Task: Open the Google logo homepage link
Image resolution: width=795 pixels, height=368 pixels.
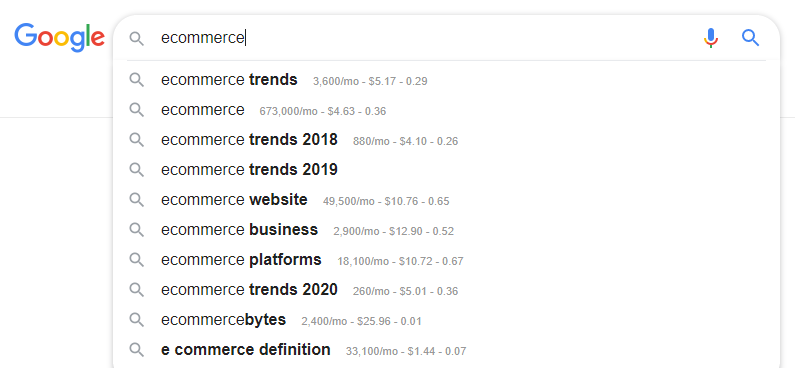Action: pyautogui.click(x=59, y=37)
